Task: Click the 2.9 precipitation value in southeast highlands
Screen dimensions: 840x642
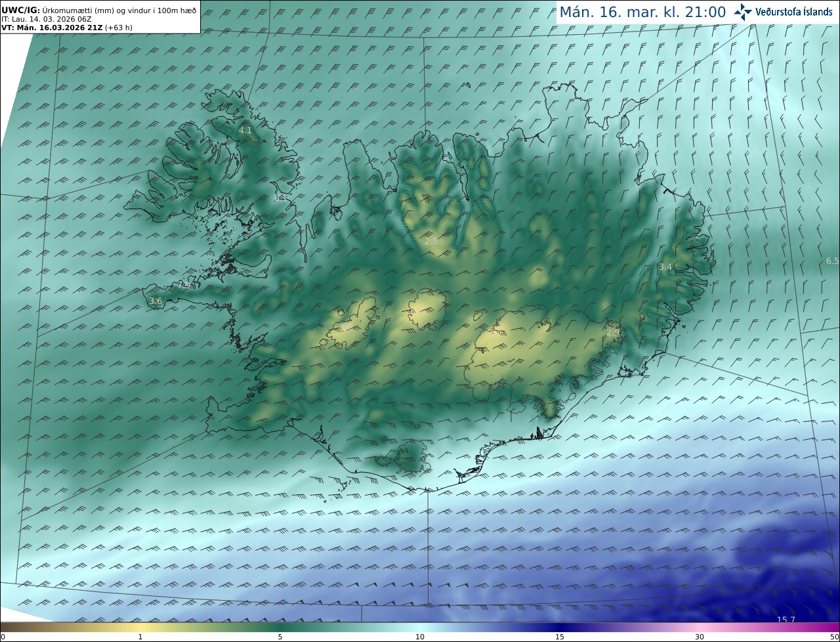Action: 612,333
